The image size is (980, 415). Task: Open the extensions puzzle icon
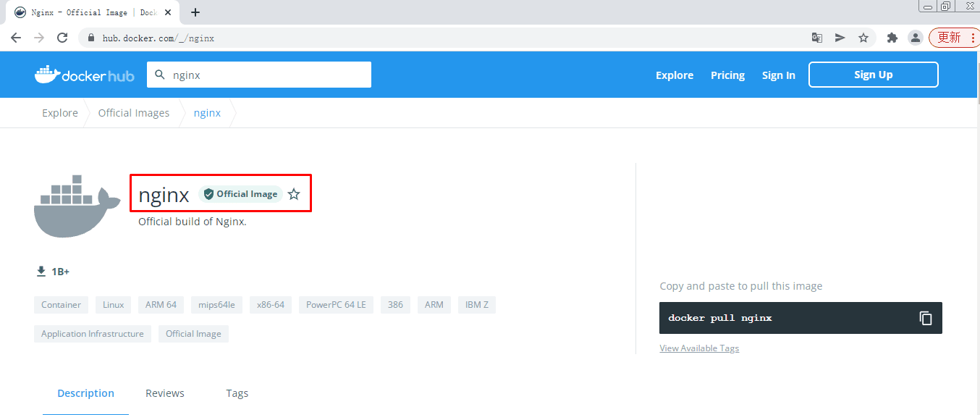coord(892,38)
